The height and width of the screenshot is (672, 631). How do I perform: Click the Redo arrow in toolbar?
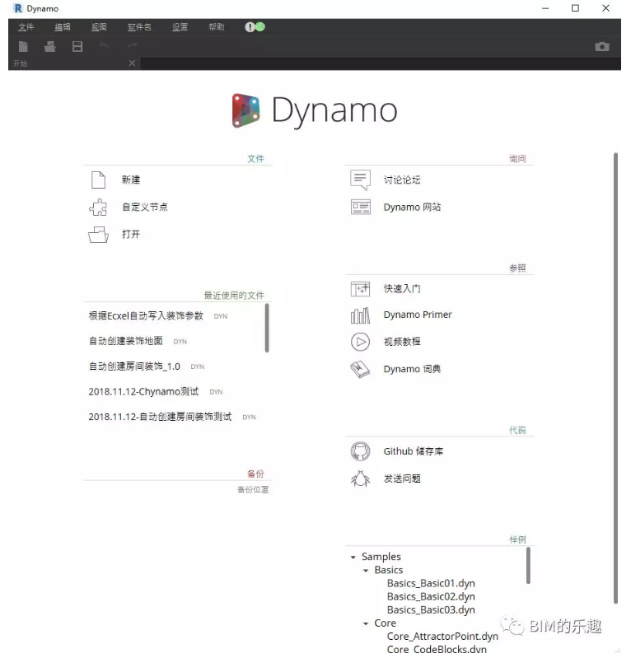tap(133, 46)
